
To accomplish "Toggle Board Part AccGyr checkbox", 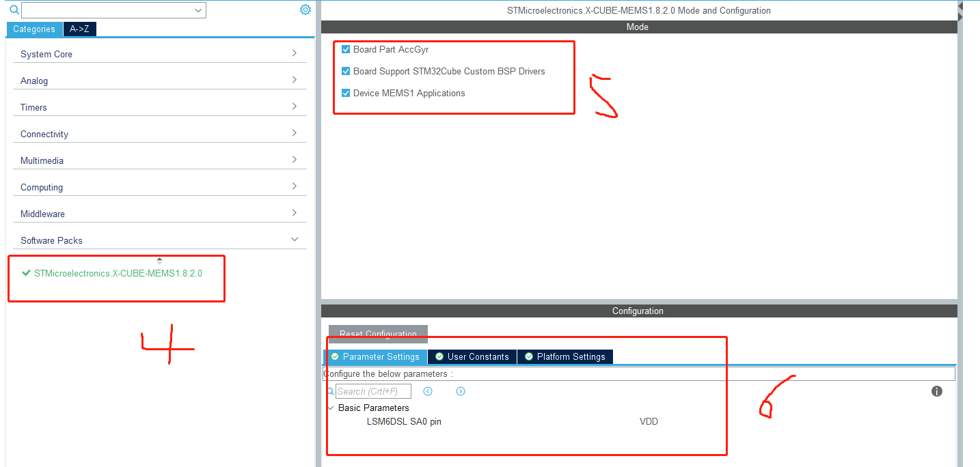I will pos(346,50).
